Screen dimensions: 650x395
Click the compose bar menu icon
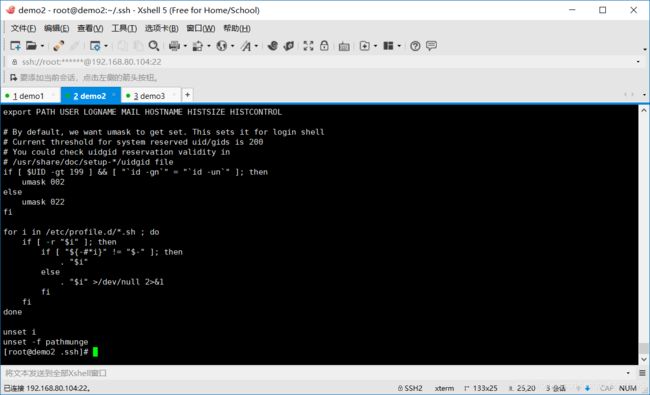point(642,373)
